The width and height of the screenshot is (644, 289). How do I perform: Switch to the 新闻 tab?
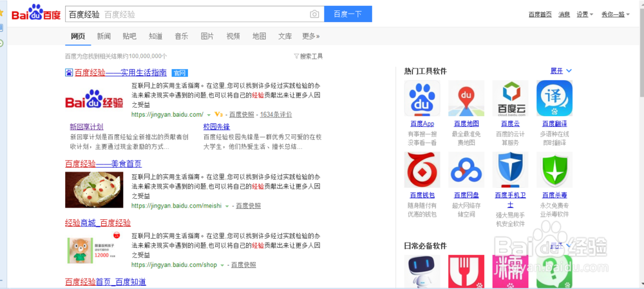point(104,36)
